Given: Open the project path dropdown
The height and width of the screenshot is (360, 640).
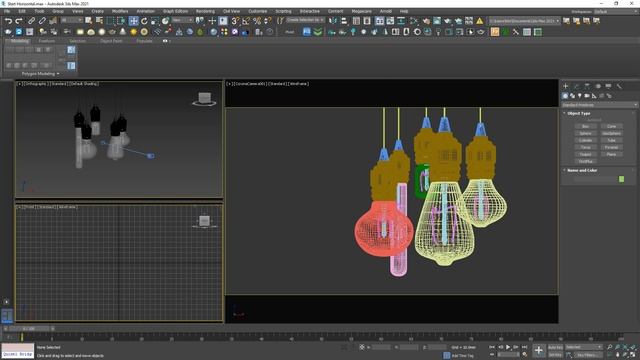Looking at the screenshot, I should (x=524, y=20).
